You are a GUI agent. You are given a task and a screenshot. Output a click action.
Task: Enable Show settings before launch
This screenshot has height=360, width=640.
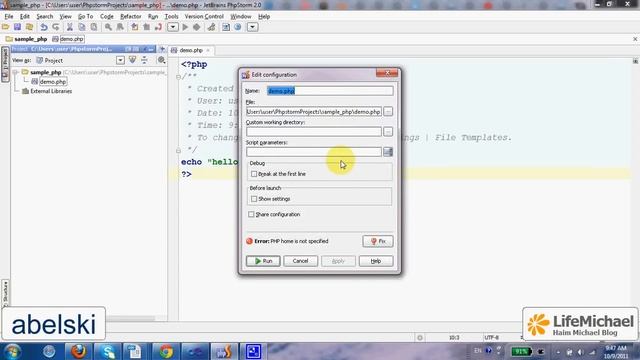pos(254,199)
